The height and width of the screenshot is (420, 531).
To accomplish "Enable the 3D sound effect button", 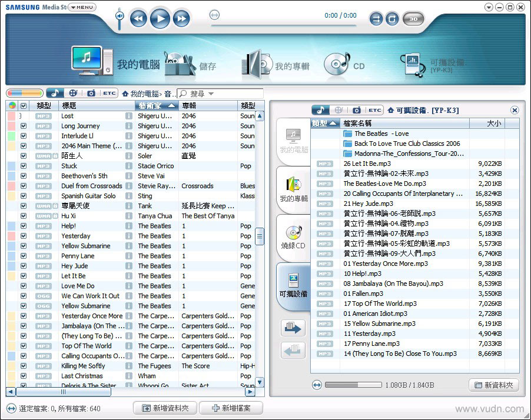I will click(413, 19).
